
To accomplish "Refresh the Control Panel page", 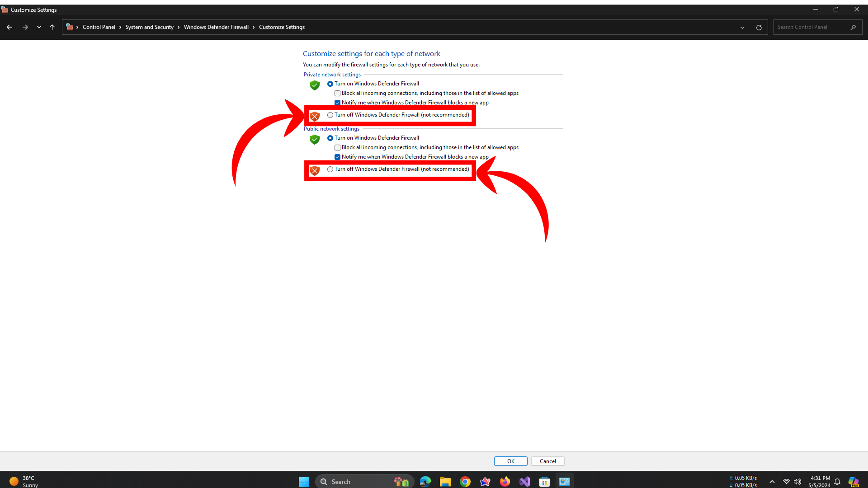I will point(759,28).
